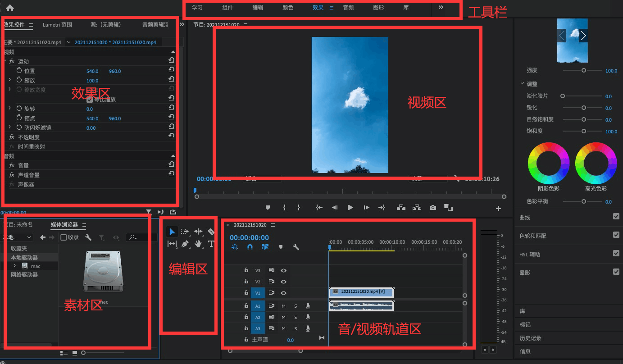Image resolution: width=623 pixels, height=364 pixels.
Task: Expand the mac drive tree node
Action: [14, 266]
